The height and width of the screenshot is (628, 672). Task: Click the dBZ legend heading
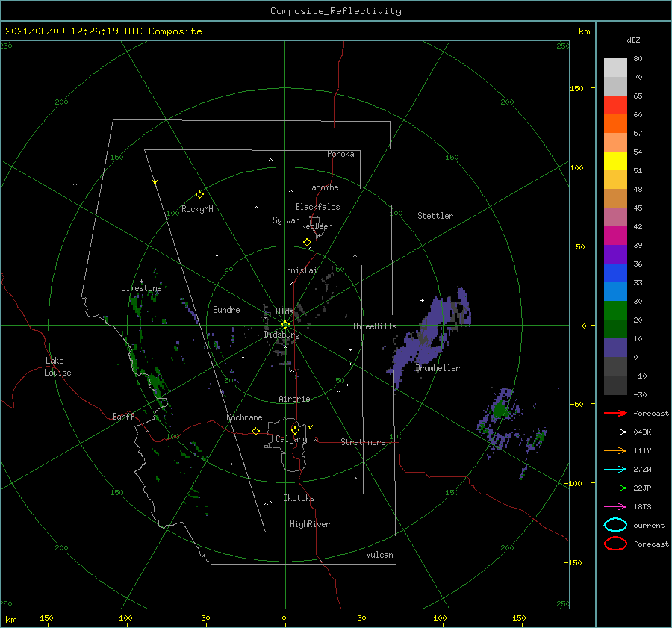tap(633, 40)
